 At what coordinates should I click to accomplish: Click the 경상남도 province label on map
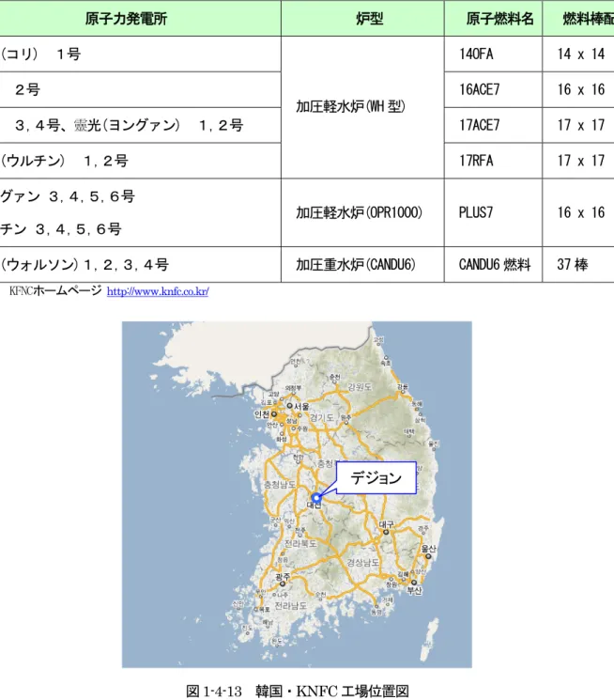[363, 563]
